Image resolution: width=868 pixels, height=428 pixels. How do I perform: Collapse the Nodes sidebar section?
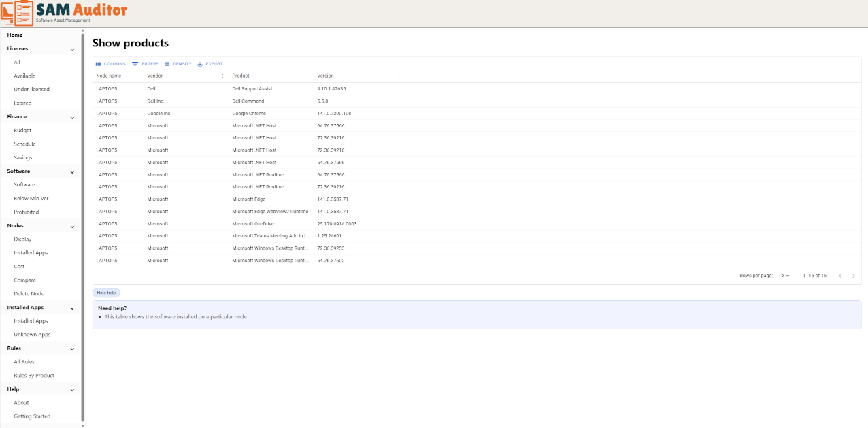click(x=72, y=226)
